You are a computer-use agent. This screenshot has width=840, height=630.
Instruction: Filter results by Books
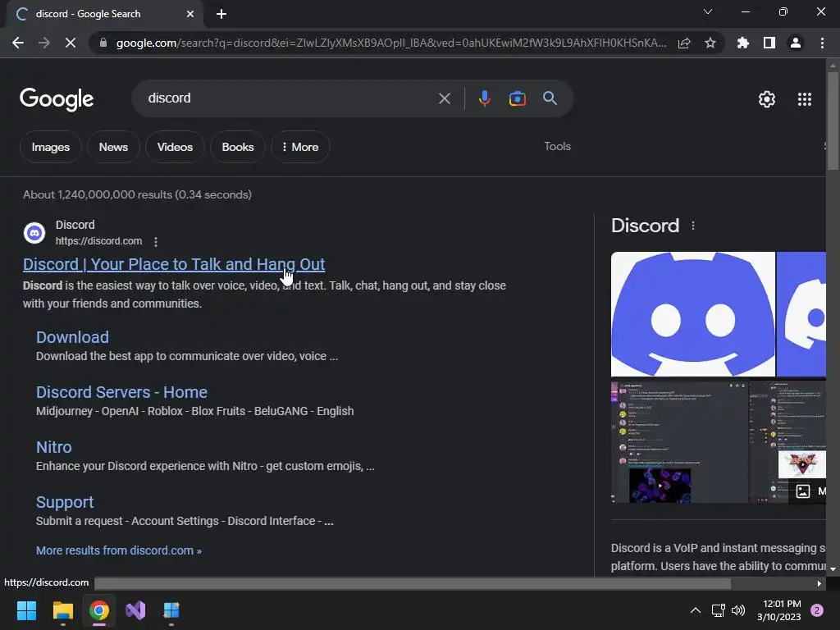point(238,147)
